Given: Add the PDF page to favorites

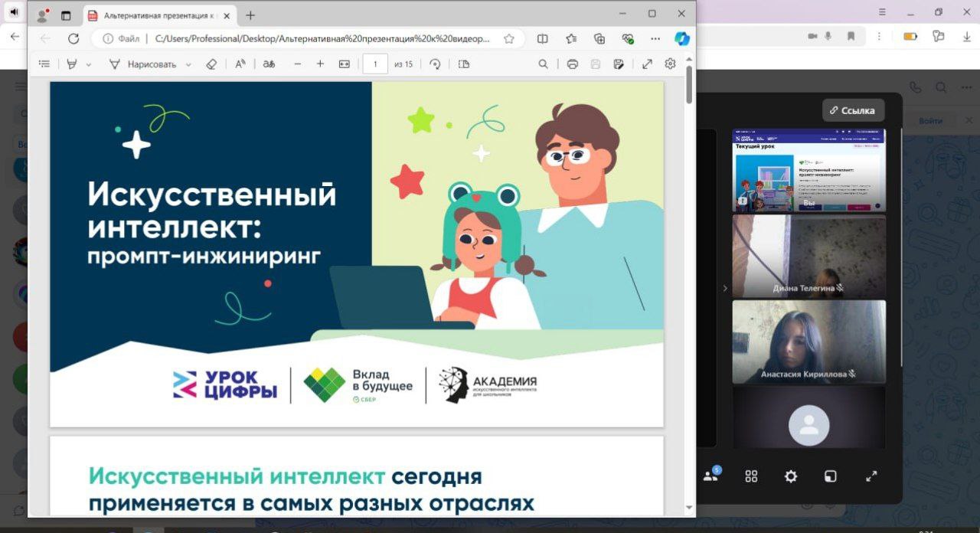Looking at the screenshot, I should [509, 38].
